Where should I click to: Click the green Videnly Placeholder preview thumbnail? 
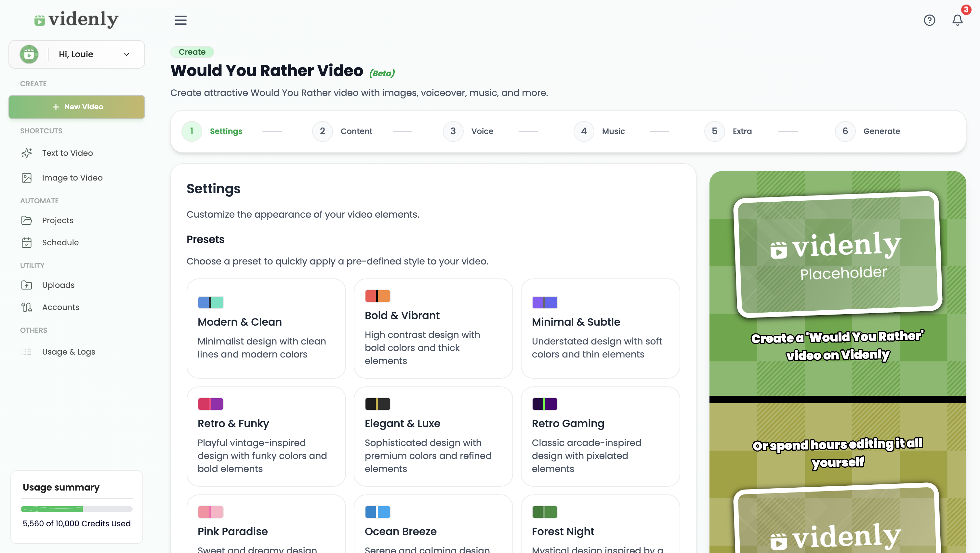[x=838, y=255]
